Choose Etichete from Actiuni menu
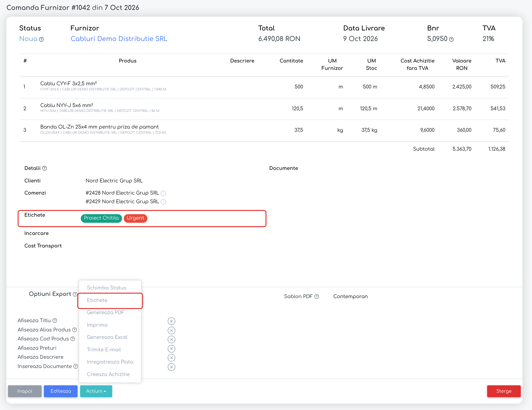 pos(110,300)
